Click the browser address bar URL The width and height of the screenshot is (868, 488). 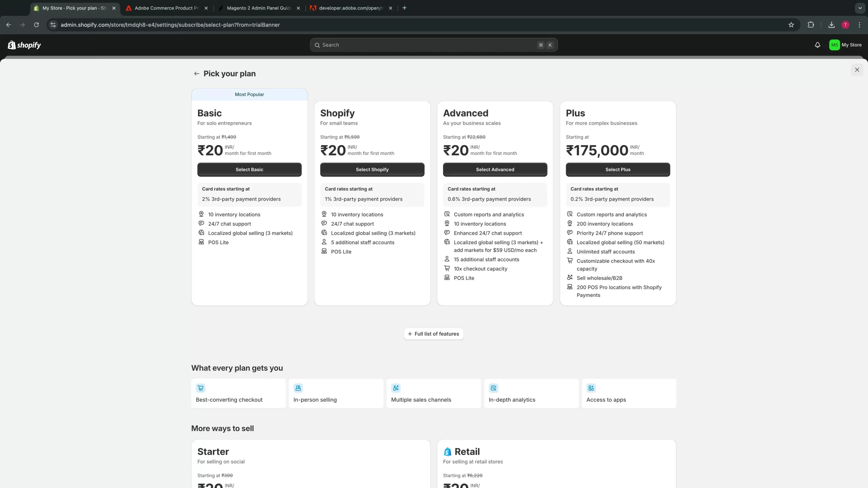pos(170,25)
